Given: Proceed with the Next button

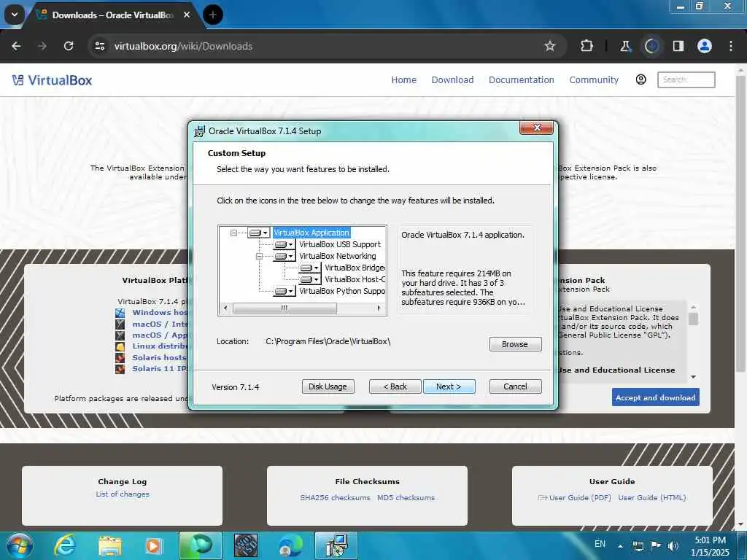Looking at the screenshot, I should 449,386.
